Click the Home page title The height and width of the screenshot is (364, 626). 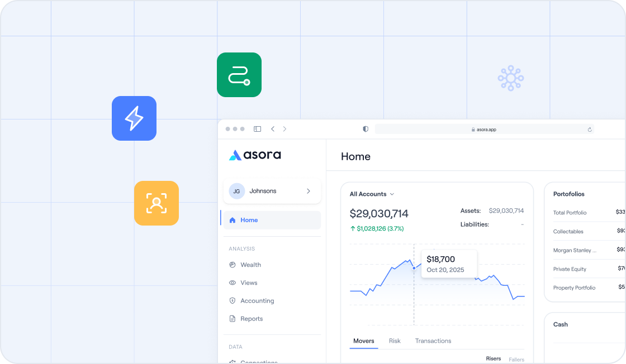[x=355, y=157]
